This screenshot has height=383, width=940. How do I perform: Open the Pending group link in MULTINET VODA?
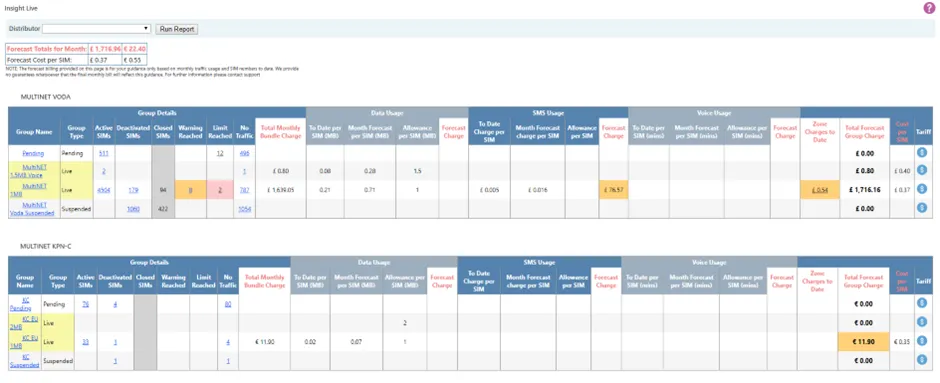(33, 153)
